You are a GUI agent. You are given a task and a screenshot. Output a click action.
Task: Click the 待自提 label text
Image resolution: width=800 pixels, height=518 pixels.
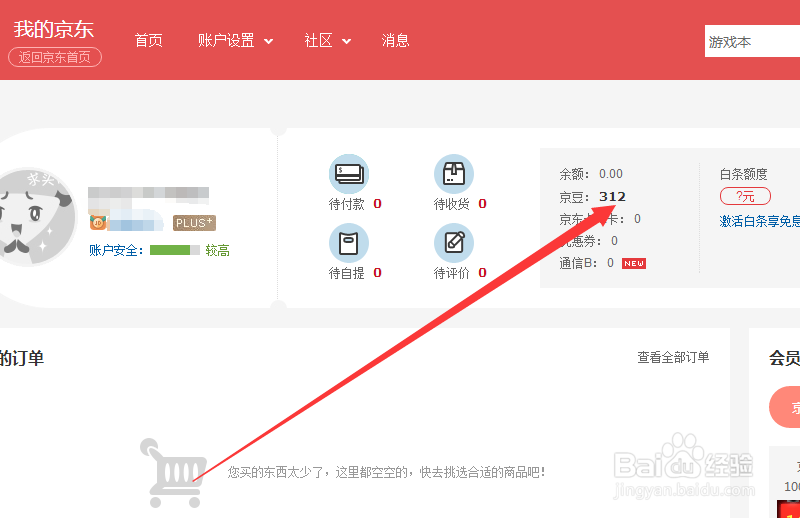click(346, 273)
